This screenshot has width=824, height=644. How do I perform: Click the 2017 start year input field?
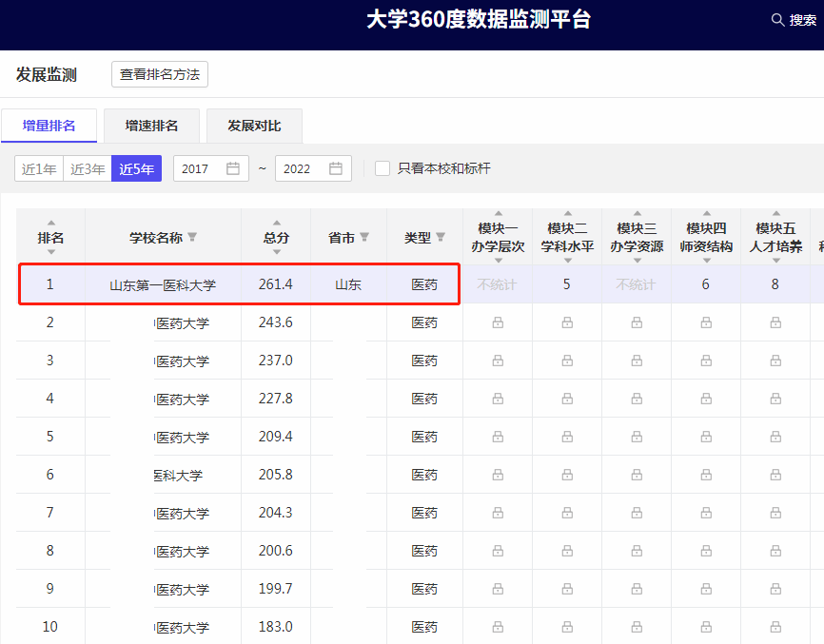(198, 168)
